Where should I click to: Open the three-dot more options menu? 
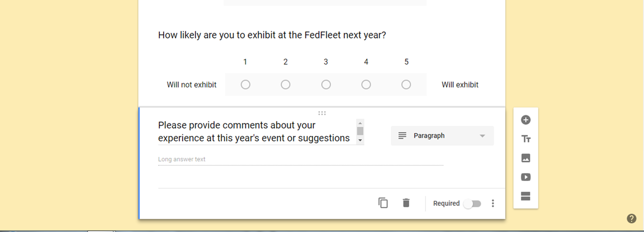pyautogui.click(x=493, y=204)
